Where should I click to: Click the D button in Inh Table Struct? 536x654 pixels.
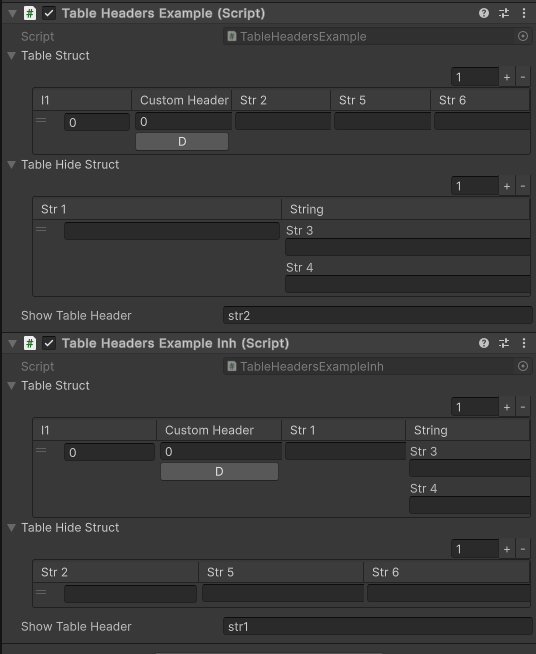click(x=219, y=472)
